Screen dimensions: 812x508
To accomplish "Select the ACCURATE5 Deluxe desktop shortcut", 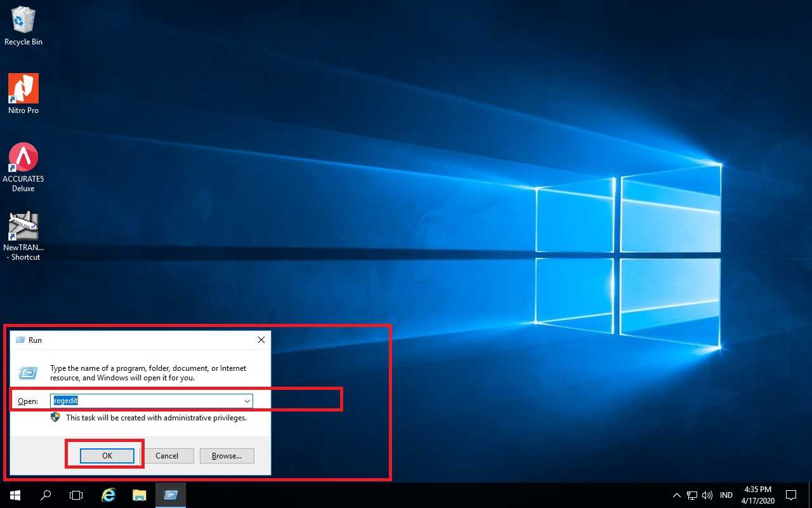I will 23,167.
